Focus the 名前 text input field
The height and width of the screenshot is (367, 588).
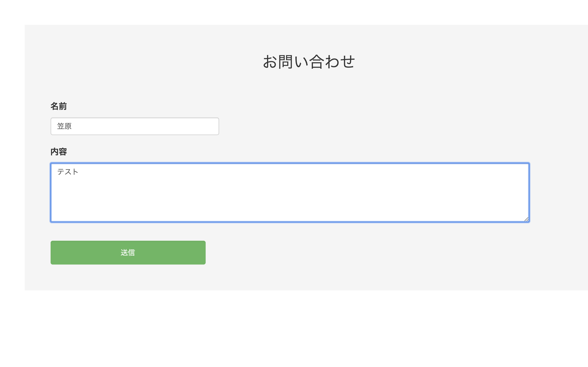point(135,126)
